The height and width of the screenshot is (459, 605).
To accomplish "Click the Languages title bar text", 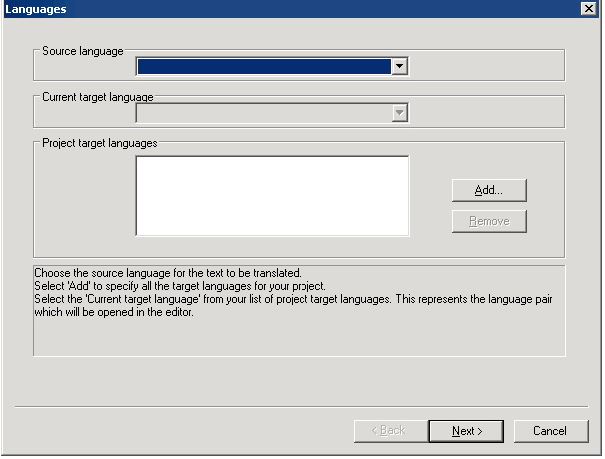I will 36,9.
